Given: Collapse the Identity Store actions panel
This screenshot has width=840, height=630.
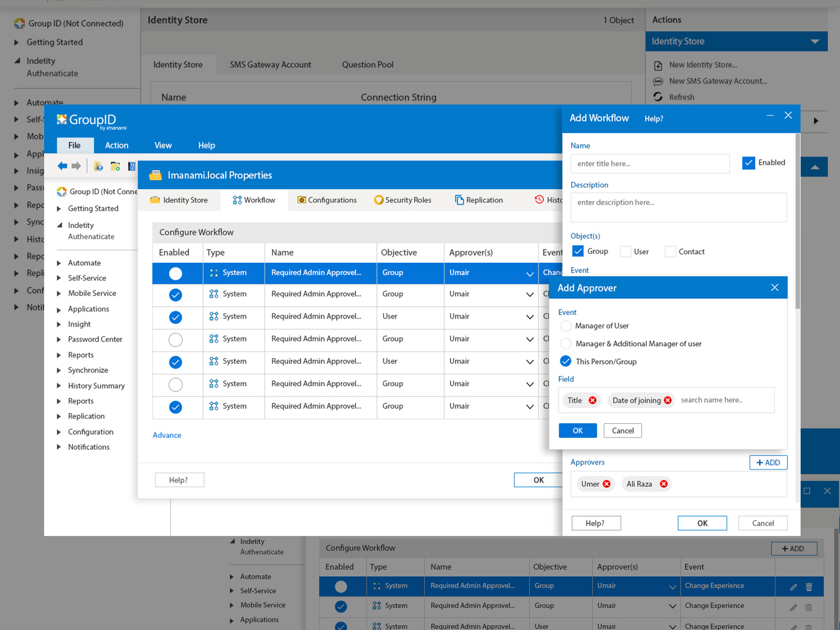Looking at the screenshot, I should (x=814, y=41).
